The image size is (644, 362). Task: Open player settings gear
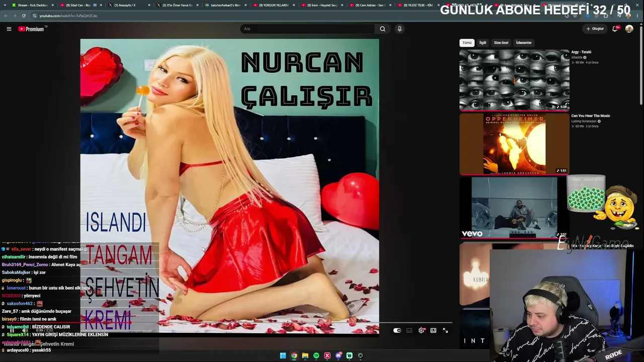pos(422,330)
